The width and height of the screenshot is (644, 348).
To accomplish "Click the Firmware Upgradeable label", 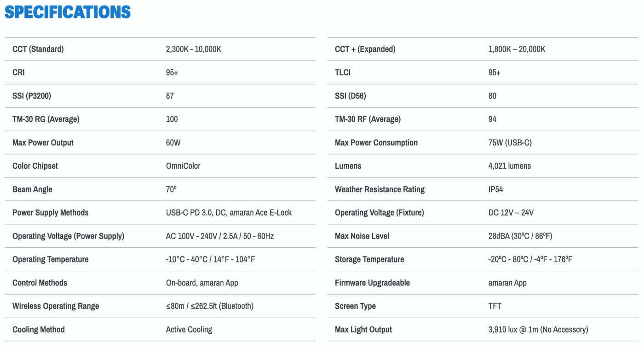I will (x=372, y=283).
